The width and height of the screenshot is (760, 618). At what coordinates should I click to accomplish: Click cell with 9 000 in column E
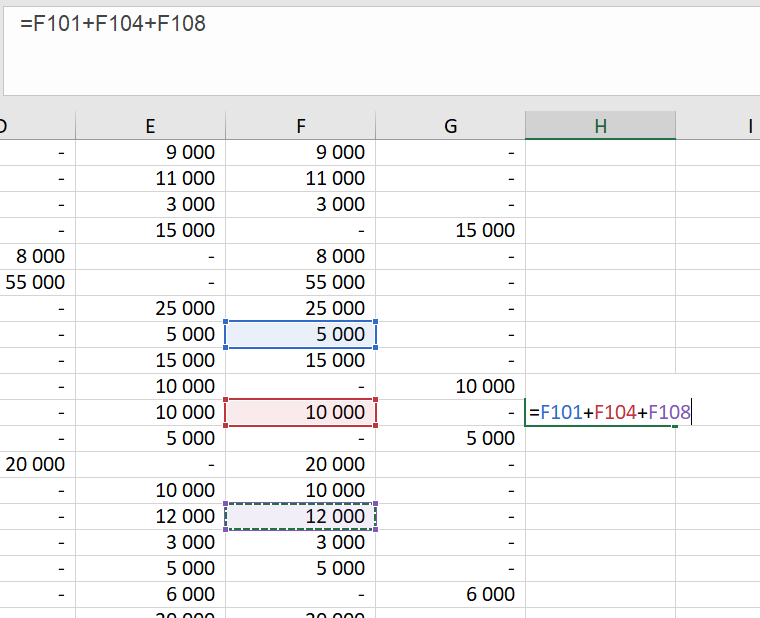tap(150, 152)
